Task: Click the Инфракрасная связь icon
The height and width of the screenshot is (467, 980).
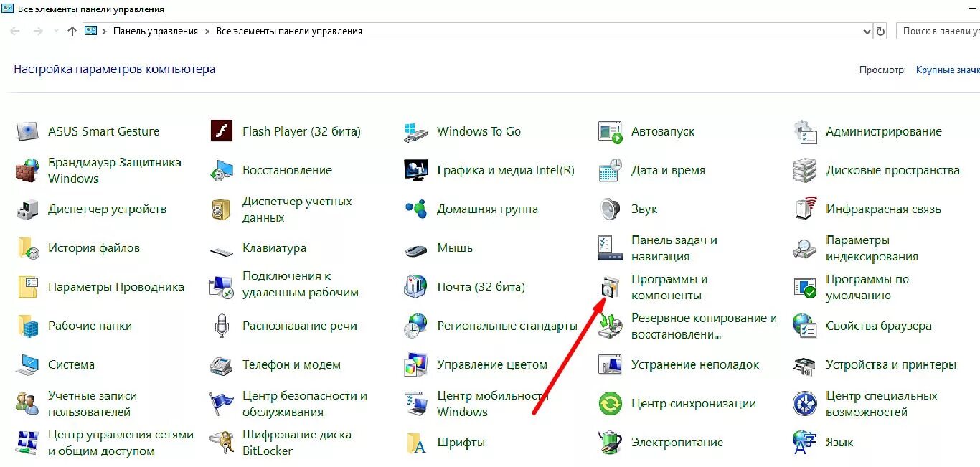Action: coord(805,209)
